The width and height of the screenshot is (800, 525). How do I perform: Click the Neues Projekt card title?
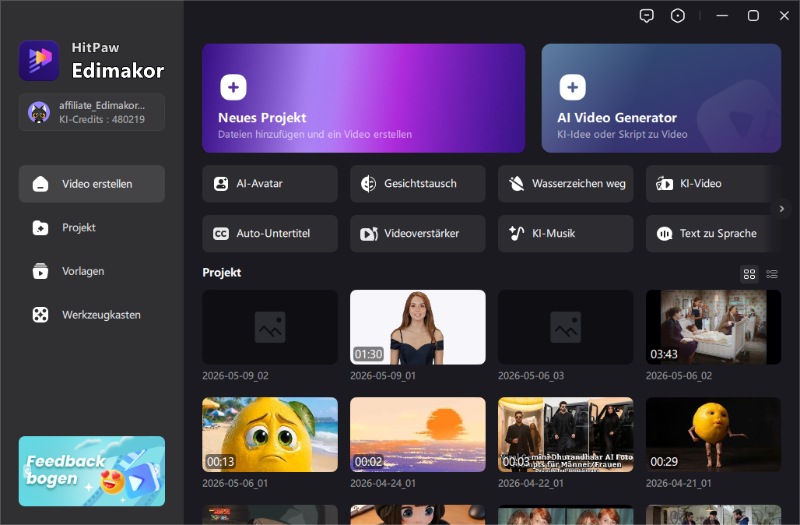click(x=262, y=118)
